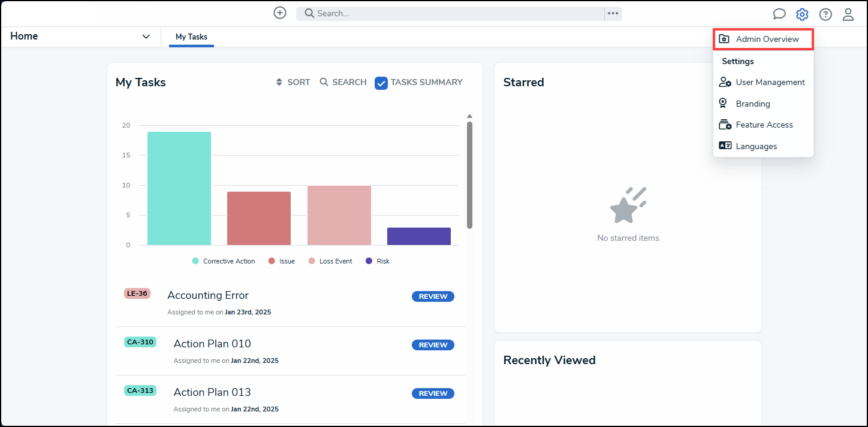Click the plus create-new icon
Image resolution: width=868 pixels, height=427 pixels.
tap(280, 13)
